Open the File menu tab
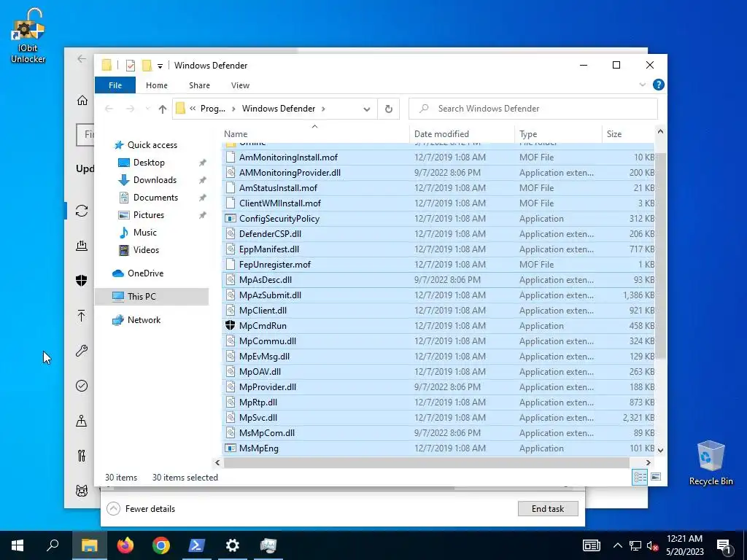Image resolution: width=747 pixels, height=560 pixels. pyautogui.click(x=115, y=85)
